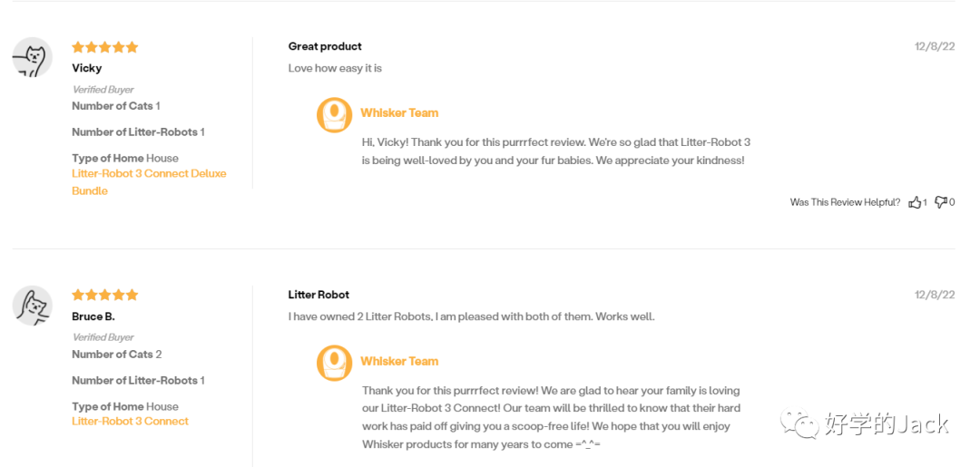Click reviewer name Vicky

click(87, 68)
